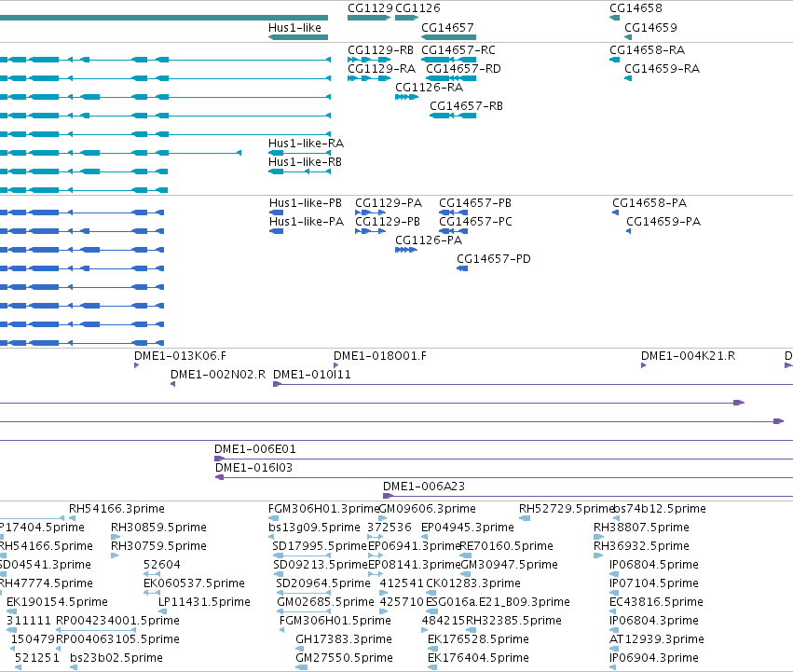Click EST label GM02685.5prime

(326, 602)
